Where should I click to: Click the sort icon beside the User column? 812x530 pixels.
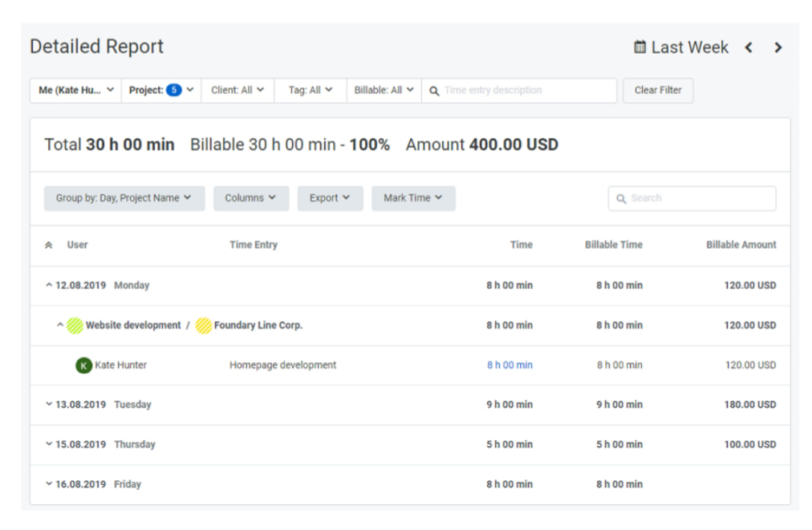pyautogui.click(x=48, y=245)
